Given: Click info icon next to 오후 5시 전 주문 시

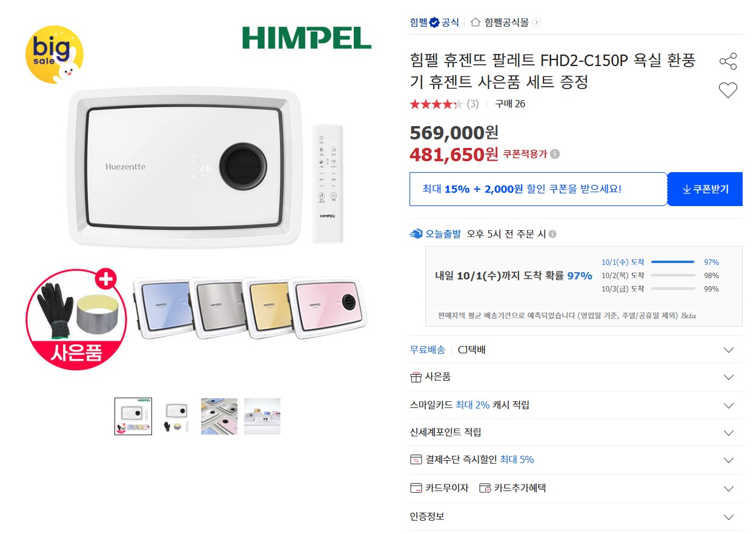Looking at the screenshot, I should coord(552,234).
